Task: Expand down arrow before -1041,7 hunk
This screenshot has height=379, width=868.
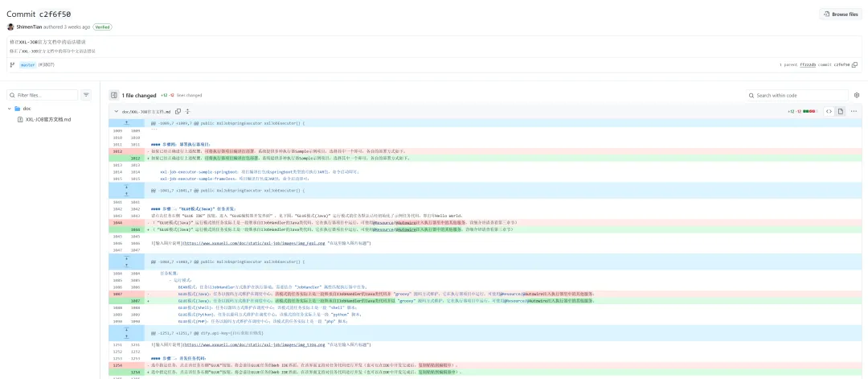Action: (125, 187)
